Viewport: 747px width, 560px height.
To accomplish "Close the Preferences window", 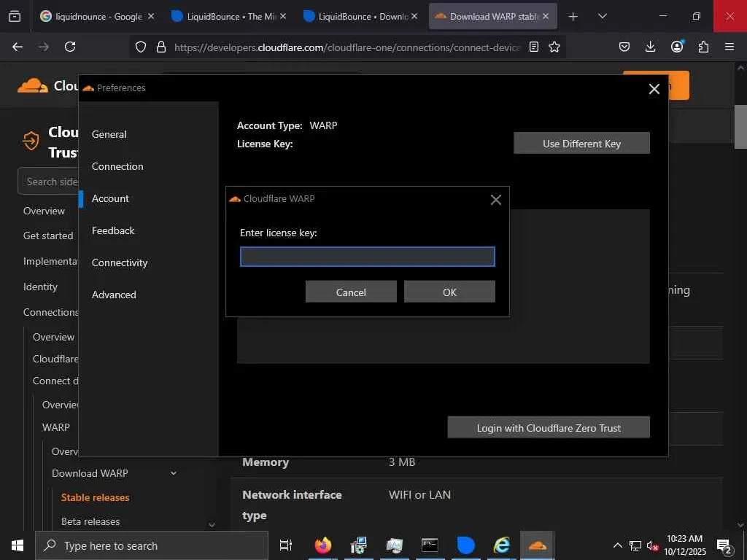I will coord(654,89).
